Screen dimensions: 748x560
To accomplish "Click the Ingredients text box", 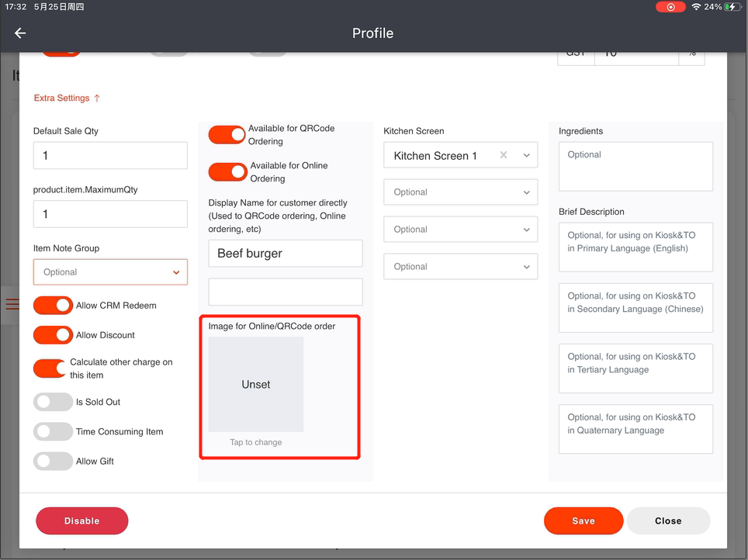I will [x=635, y=166].
